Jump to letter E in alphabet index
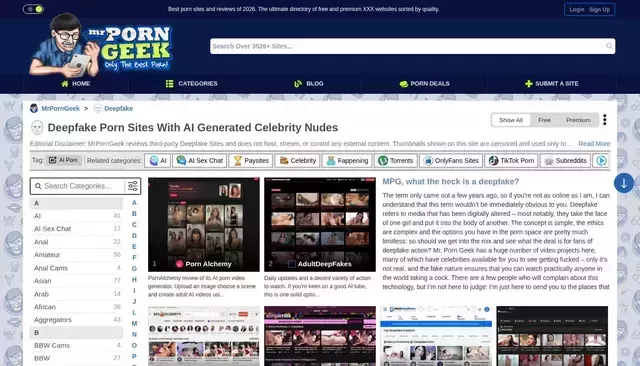The image size is (640, 366). click(x=134, y=247)
